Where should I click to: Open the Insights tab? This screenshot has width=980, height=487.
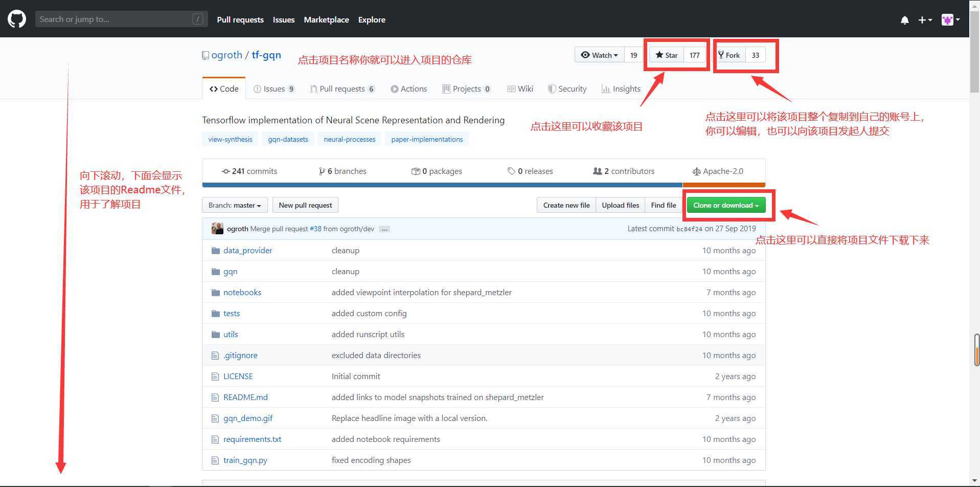621,88
